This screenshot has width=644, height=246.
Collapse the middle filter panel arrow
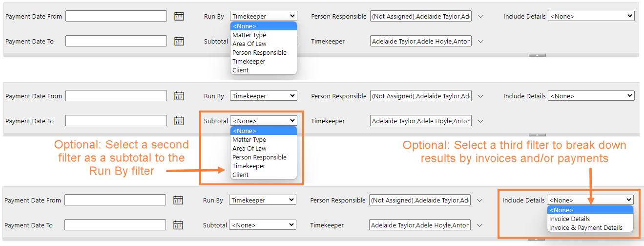click(537, 134)
